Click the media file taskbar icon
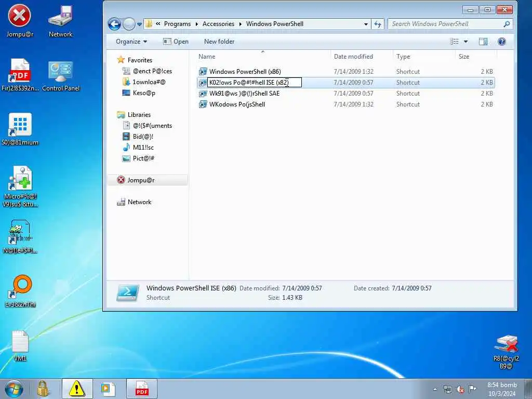 coord(108,389)
